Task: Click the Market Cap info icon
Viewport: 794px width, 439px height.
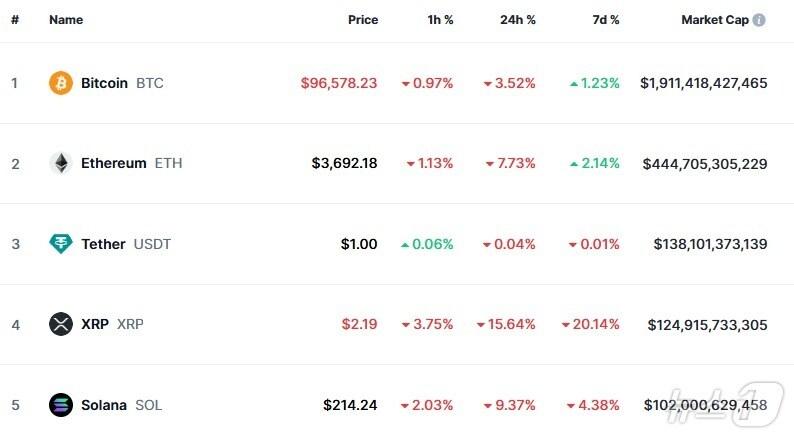Action: pyautogui.click(x=759, y=20)
